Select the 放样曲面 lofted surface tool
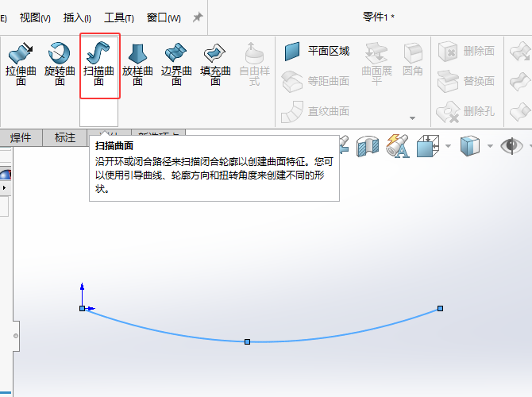 [137, 64]
